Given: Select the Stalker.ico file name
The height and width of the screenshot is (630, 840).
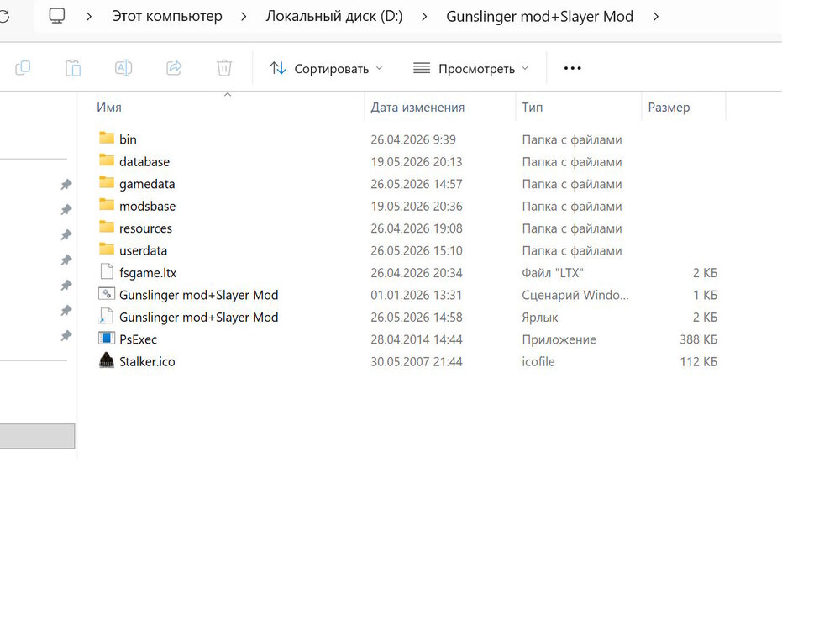Looking at the screenshot, I should [147, 361].
